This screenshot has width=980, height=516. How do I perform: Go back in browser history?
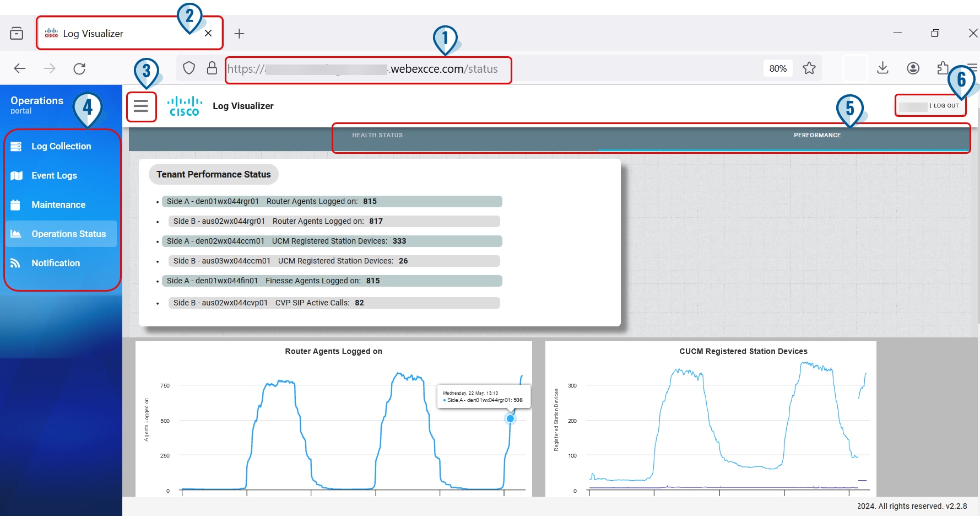20,68
